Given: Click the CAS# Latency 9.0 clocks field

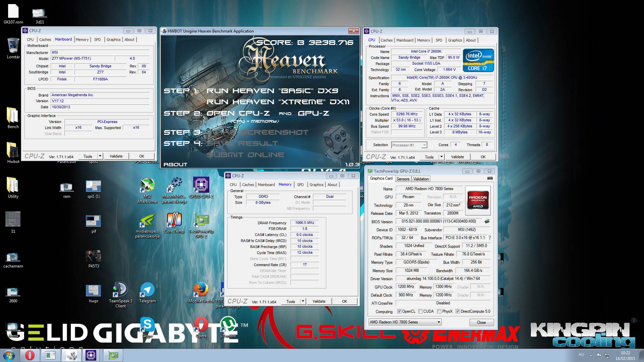Looking at the screenshot, I should click(x=305, y=235).
